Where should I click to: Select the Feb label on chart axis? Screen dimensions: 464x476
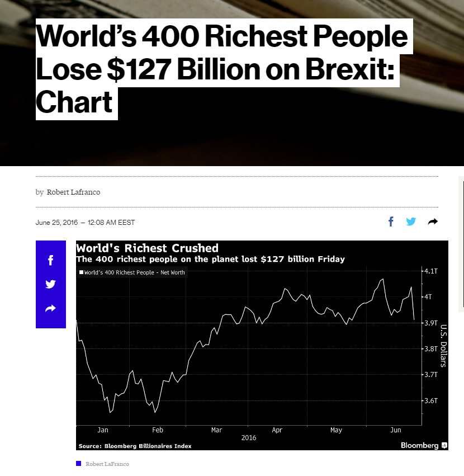pos(158,430)
